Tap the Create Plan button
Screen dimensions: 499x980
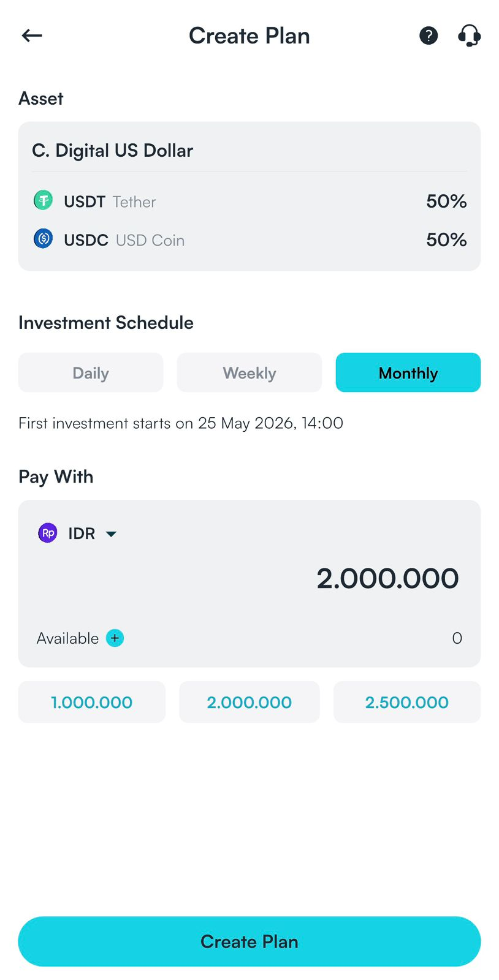(250, 941)
